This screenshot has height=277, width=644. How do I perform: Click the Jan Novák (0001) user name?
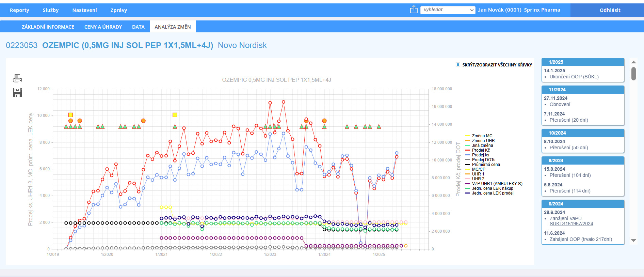499,10
